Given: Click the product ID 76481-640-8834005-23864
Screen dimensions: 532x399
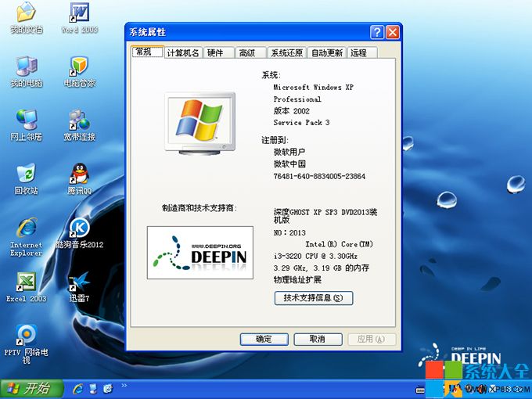Looking at the screenshot, I should click(x=319, y=177).
